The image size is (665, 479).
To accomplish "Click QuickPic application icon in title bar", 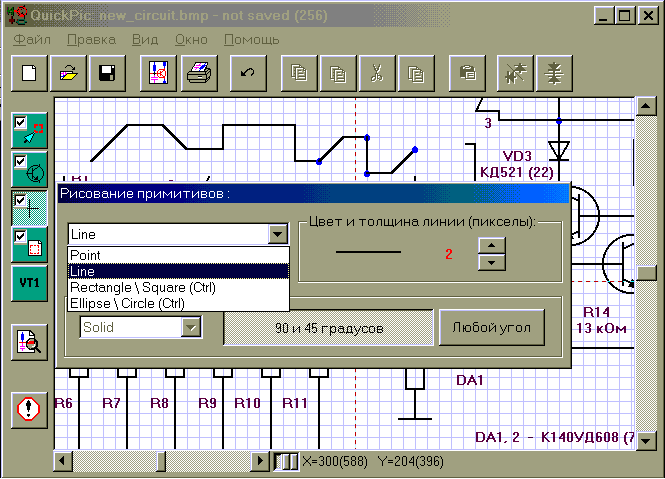I will click(x=17, y=15).
